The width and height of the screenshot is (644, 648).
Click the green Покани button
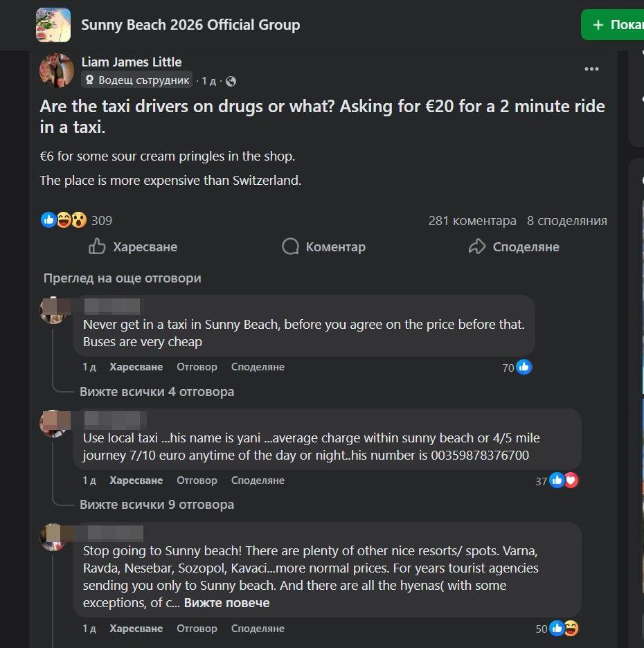coord(613,25)
